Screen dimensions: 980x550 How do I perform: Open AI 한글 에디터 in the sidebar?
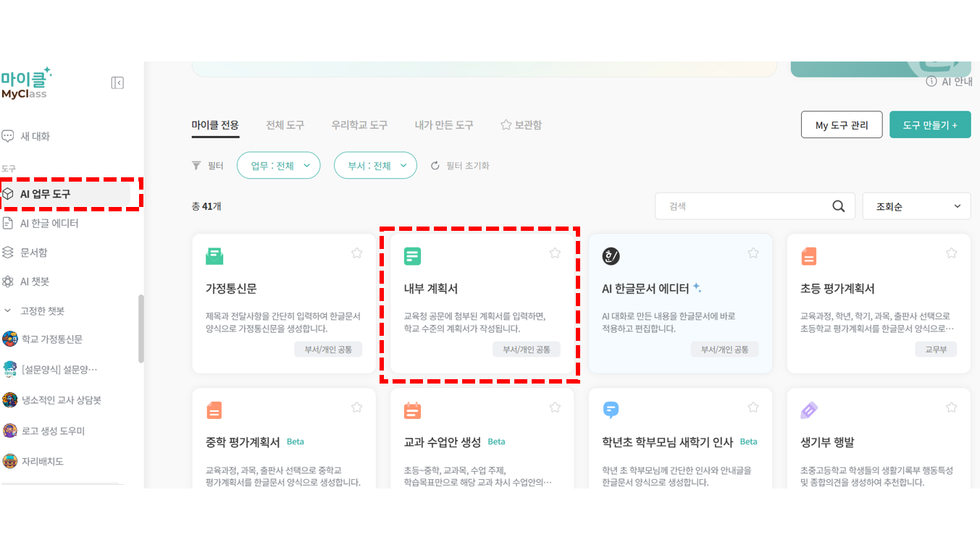[49, 224]
